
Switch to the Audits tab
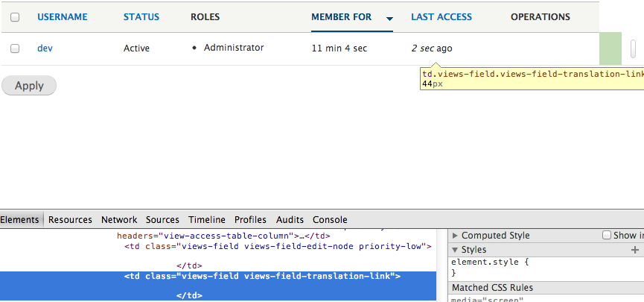click(290, 219)
